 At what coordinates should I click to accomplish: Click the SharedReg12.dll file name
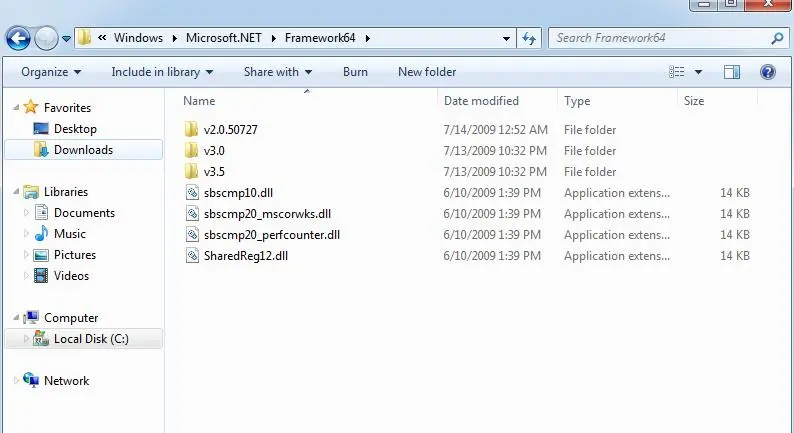[246, 256]
